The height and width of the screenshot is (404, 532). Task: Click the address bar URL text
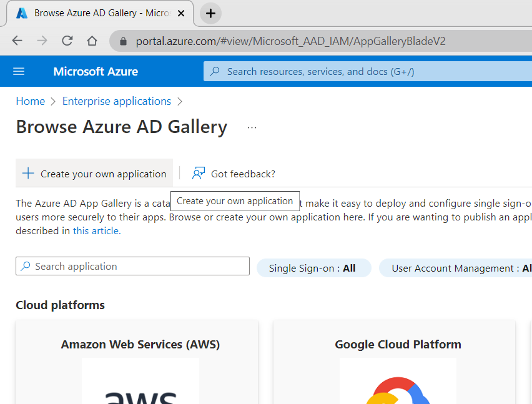click(x=290, y=41)
